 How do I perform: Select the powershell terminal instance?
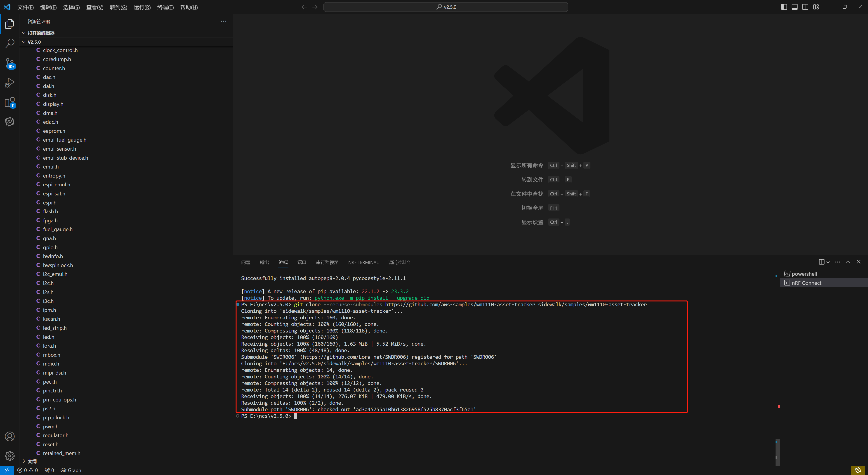[824, 274]
